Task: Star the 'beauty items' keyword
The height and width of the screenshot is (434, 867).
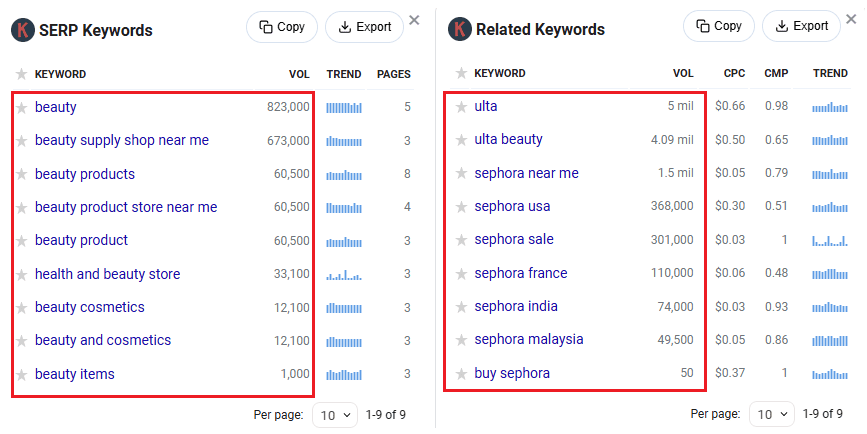Action: [22, 374]
